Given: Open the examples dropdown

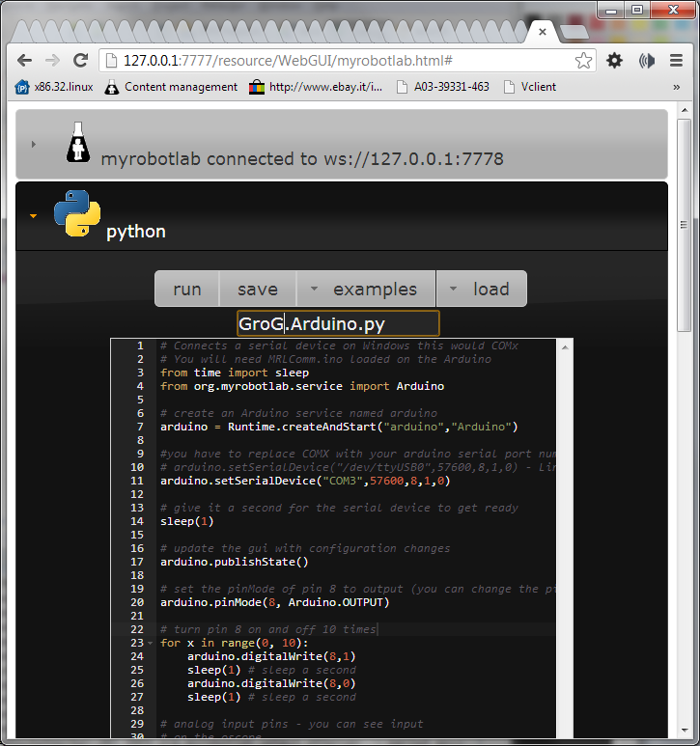Looking at the screenshot, I should [366, 289].
